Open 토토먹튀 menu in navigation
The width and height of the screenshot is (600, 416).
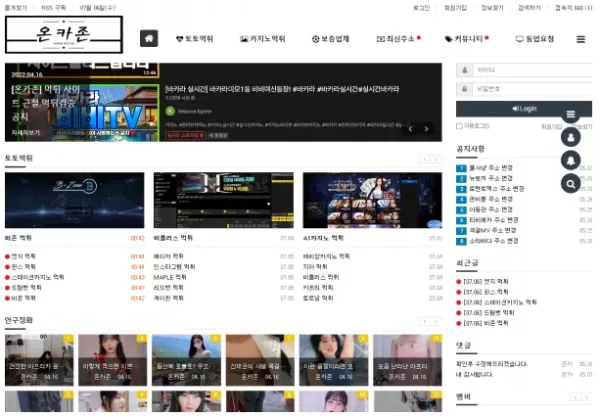pyautogui.click(x=195, y=39)
